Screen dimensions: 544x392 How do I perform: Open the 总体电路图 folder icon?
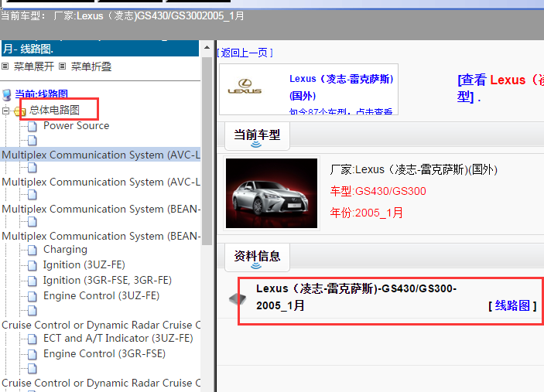pos(20,111)
